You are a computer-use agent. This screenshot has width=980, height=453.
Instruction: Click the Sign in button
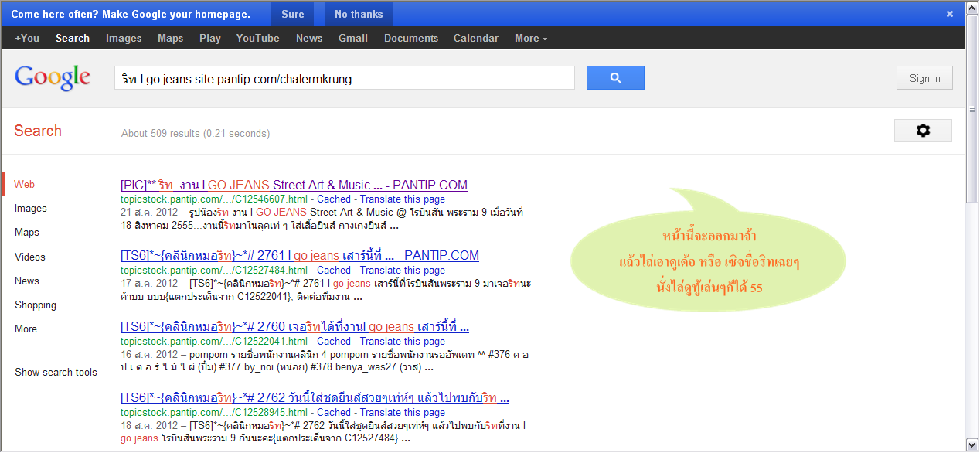click(925, 78)
